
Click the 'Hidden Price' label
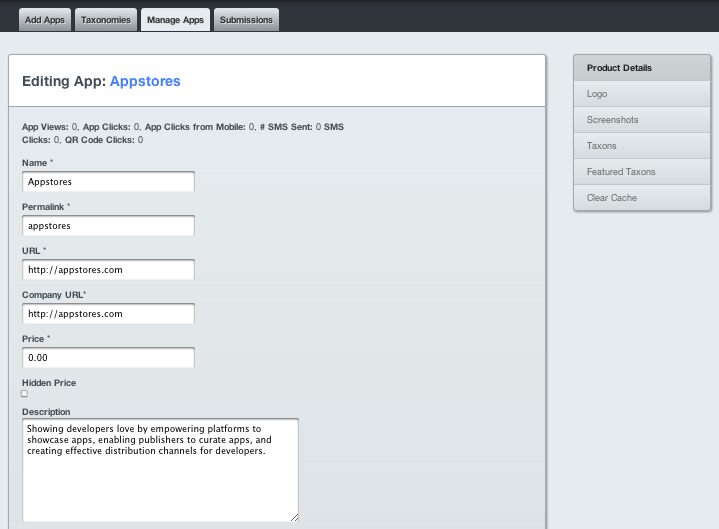[49, 383]
